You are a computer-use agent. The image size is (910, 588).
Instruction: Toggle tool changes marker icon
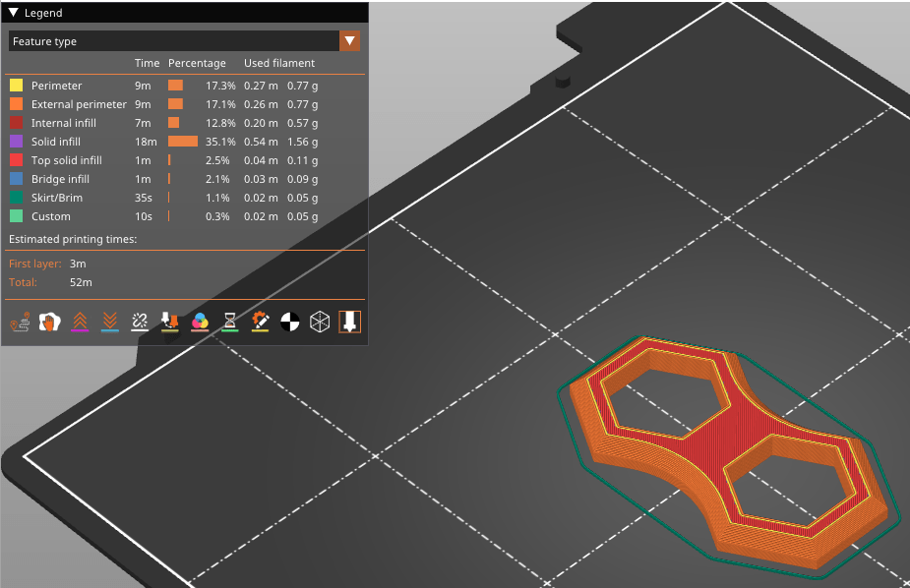(170, 322)
